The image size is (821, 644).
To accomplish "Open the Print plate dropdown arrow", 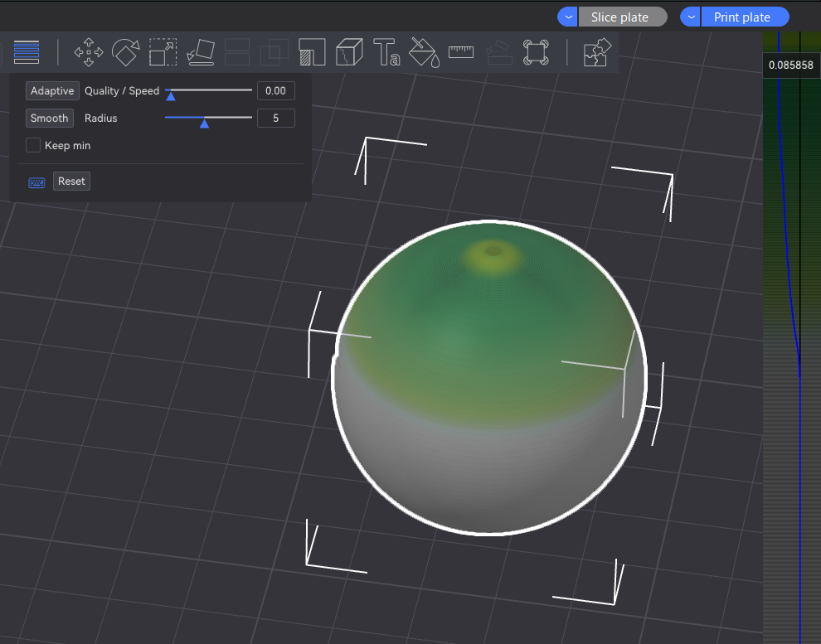I will pyautogui.click(x=690, y=16).
